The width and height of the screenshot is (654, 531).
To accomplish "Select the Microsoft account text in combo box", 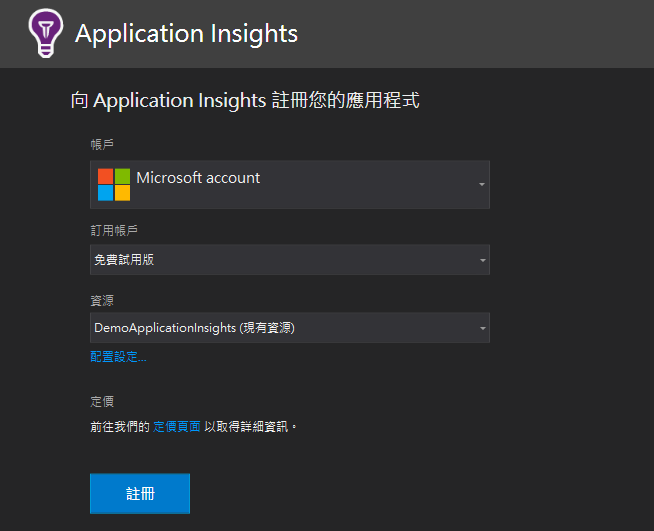I will (x=198, y=178).
